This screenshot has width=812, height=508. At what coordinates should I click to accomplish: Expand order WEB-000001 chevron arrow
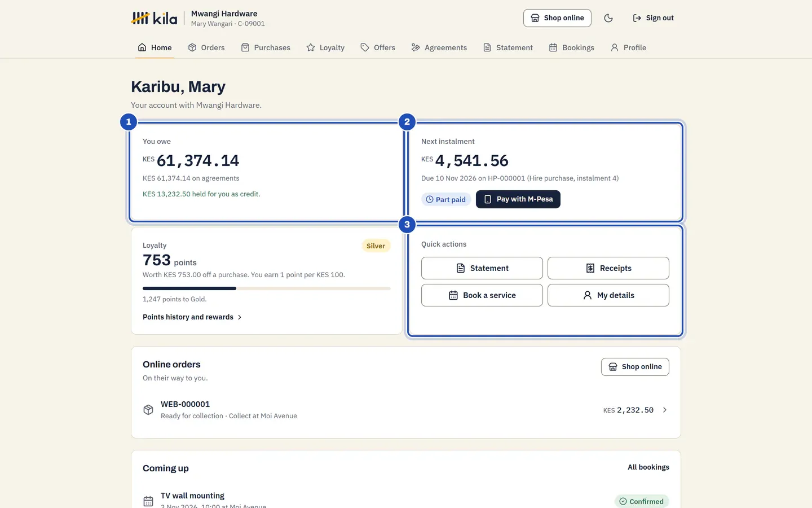pyautogui.click(x=665, y=410)
